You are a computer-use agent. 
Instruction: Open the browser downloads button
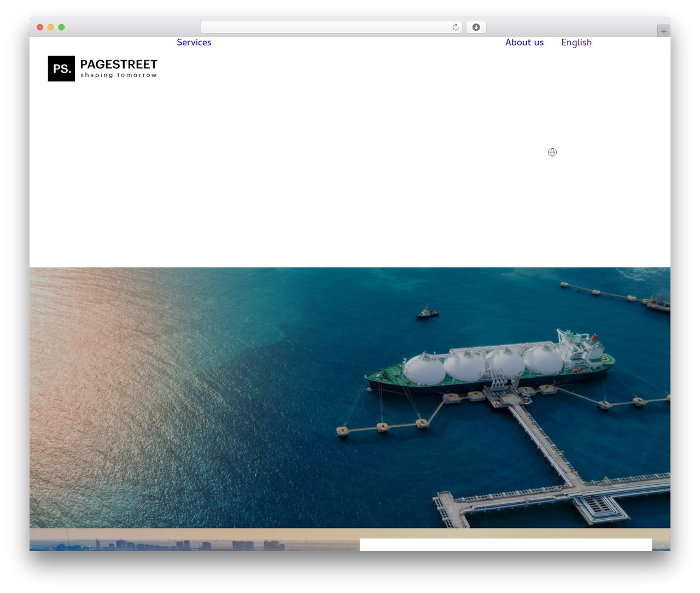[476, 27]
